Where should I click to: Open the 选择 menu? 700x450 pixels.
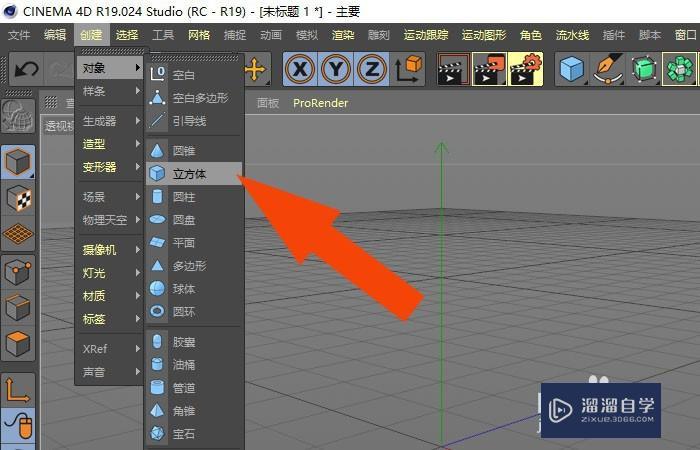click(127, 35)
